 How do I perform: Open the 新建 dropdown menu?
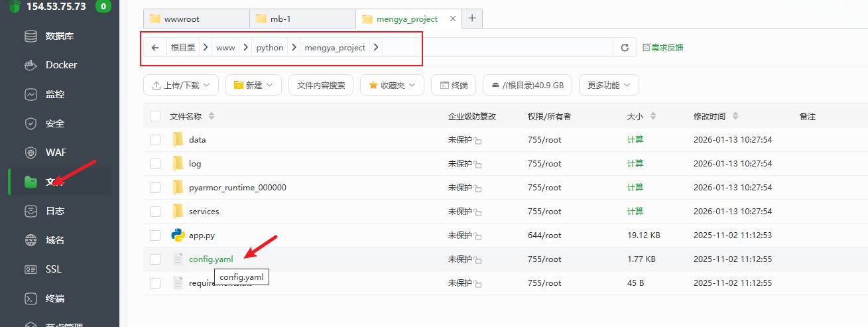[253, 85]
